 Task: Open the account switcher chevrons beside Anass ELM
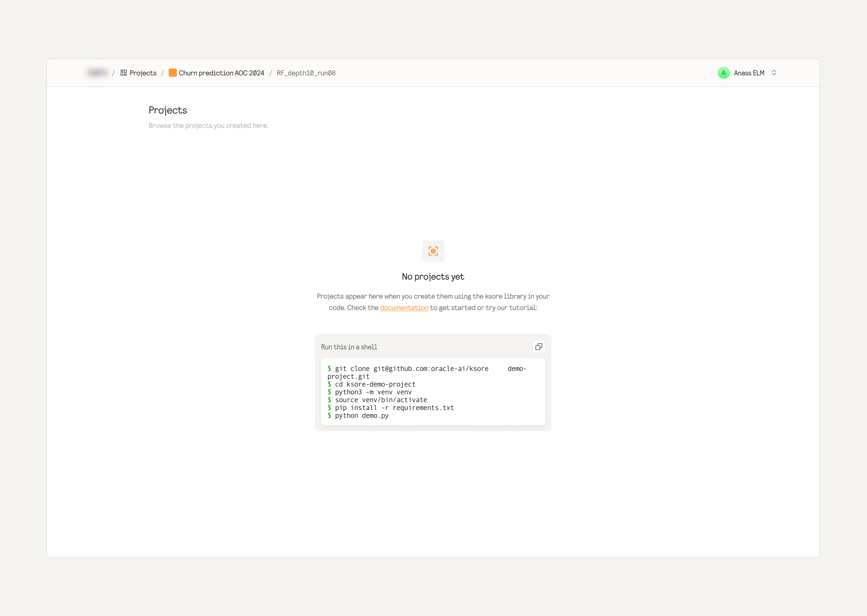[774, 72]
